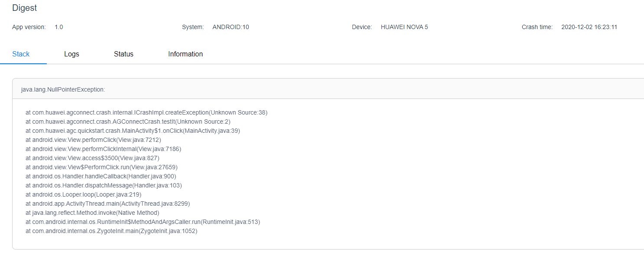Click the Handler.dispatchMessage stack line
Image resolution: width=644 pixels, height=253 pixels.
pos(104,185)
